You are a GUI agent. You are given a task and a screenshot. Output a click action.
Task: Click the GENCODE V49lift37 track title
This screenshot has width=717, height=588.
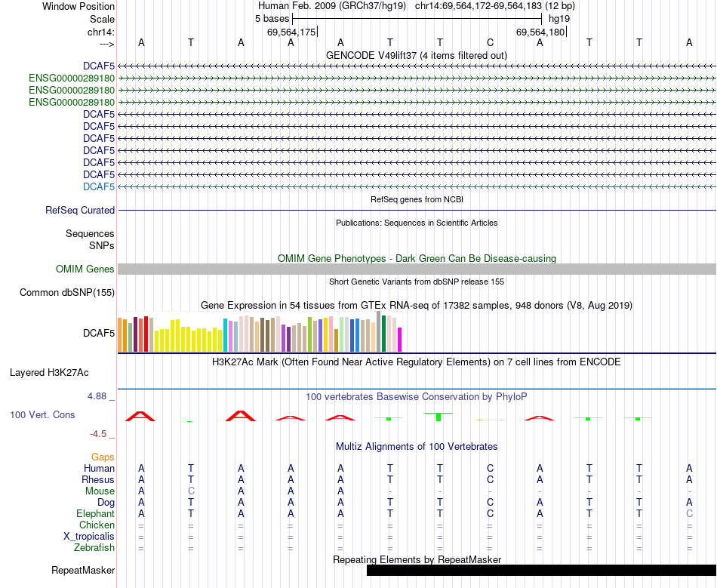[416, 56]
